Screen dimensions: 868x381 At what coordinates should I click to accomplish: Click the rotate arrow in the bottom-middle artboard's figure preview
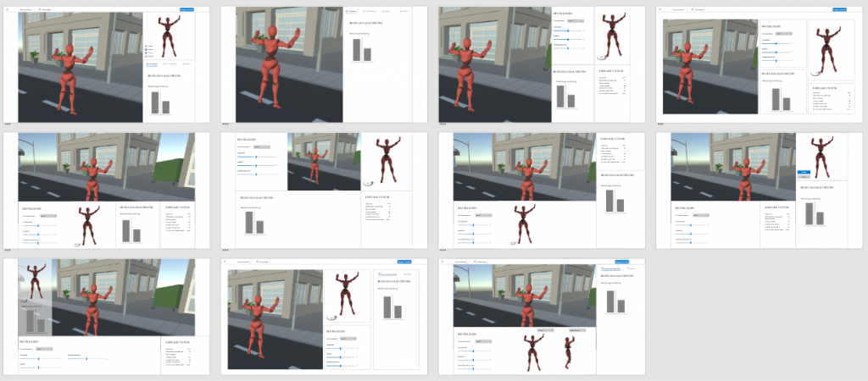[x=331, y=317]
